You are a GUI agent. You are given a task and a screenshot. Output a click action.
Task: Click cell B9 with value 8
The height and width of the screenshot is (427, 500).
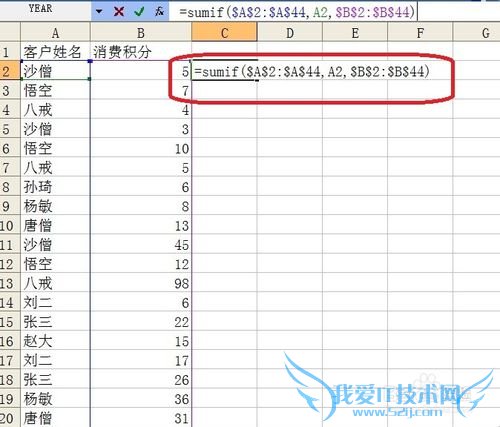(141, 206)
